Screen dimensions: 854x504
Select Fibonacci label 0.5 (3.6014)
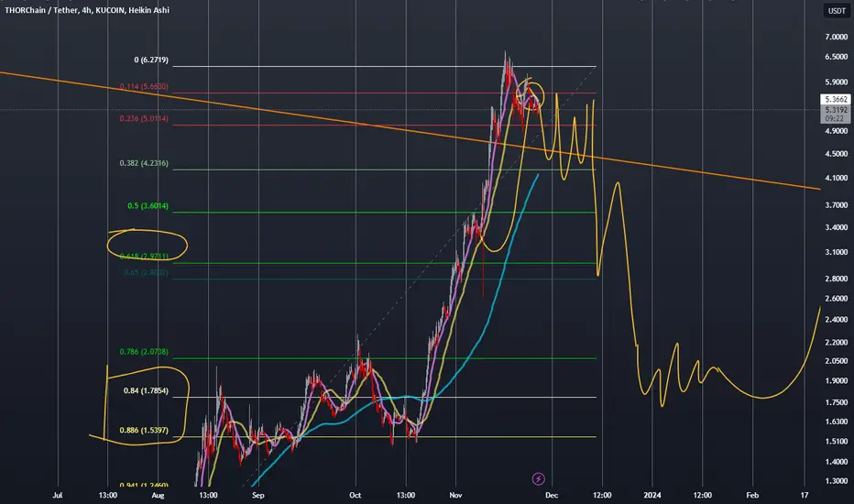[148, 206]
